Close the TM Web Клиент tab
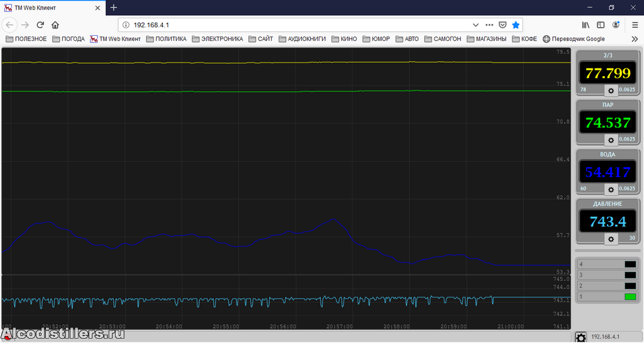 (97, 8)
